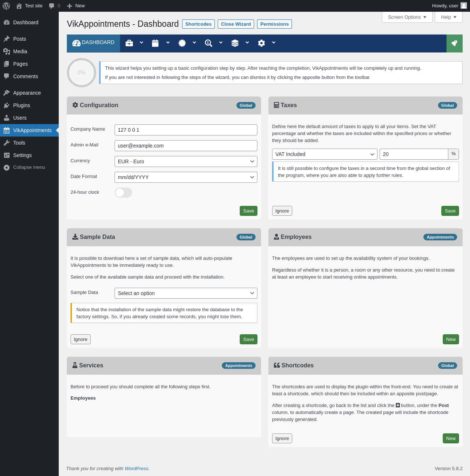Click New in the Employees panel
Viewport: 470px width, 476px height.
click(x=451, y=339)
